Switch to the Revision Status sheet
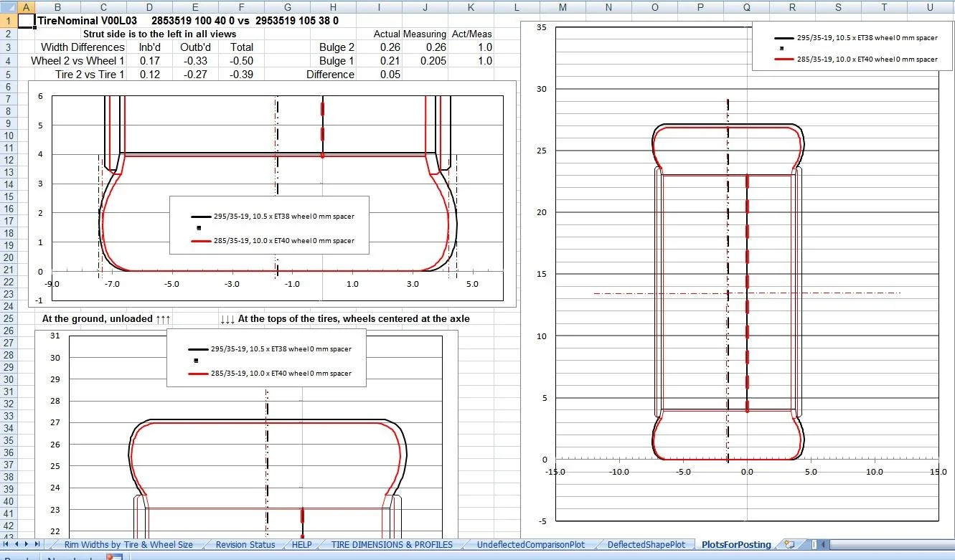Image resolution: width=955 pixels, height=560 pixels. [245, 544]
